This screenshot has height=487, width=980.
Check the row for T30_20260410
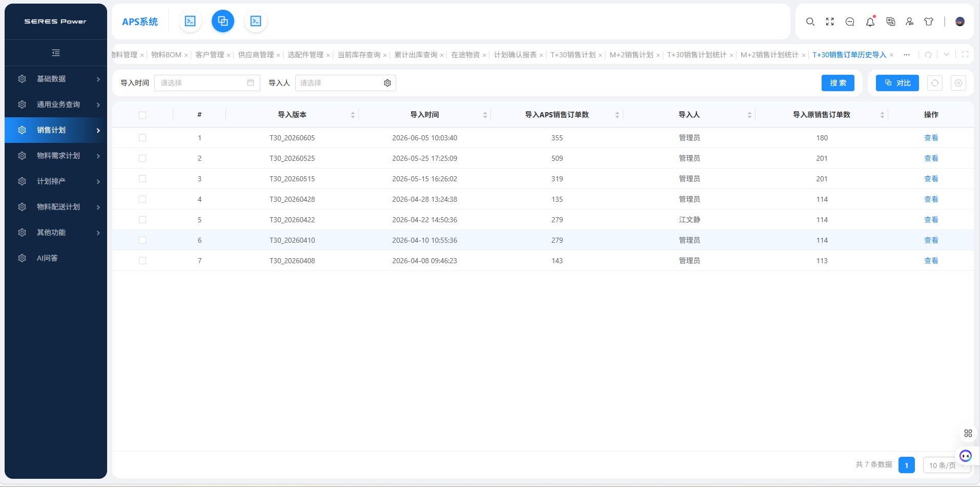142,240
